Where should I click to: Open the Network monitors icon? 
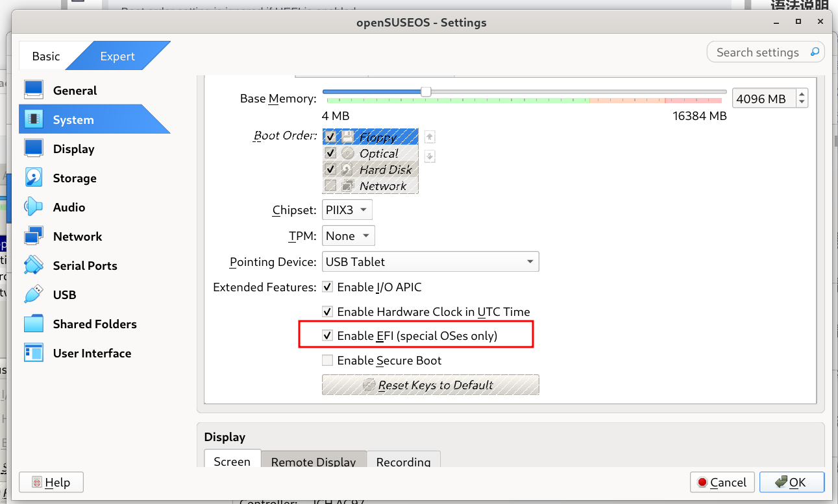point(34,236)
